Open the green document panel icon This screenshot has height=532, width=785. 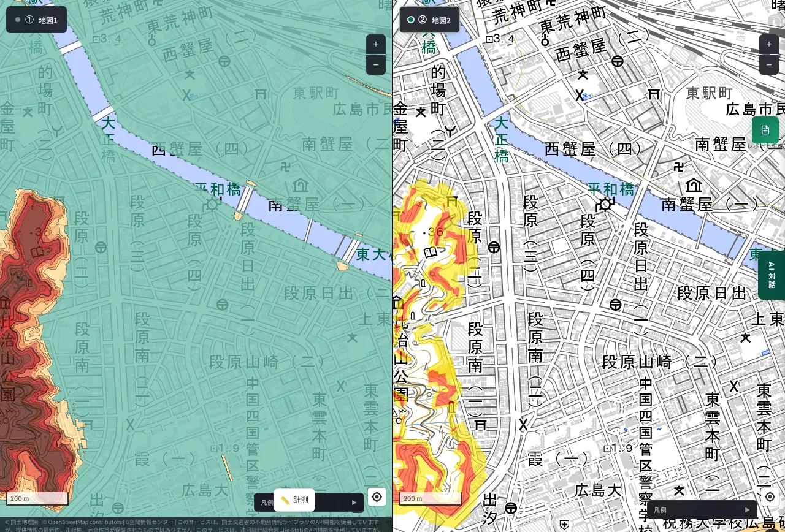coord(765,130)
